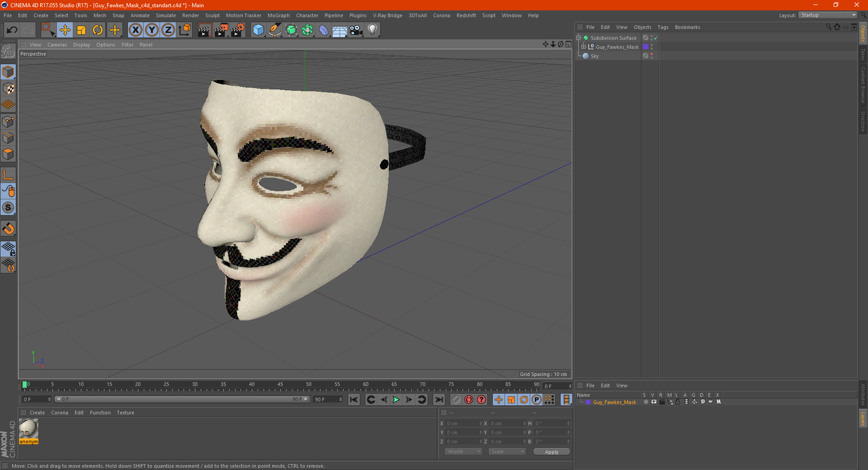Toggle Sky visibility dots
868x470 pixels.
(651, 56)
